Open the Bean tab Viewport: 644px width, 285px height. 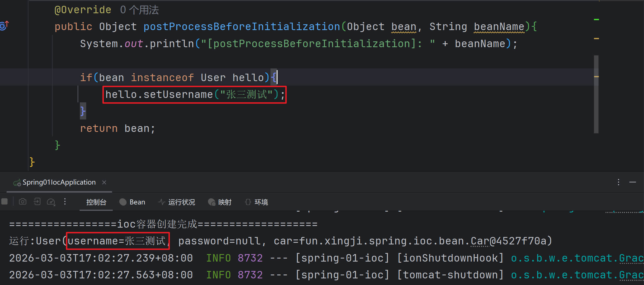pos(132,202)
